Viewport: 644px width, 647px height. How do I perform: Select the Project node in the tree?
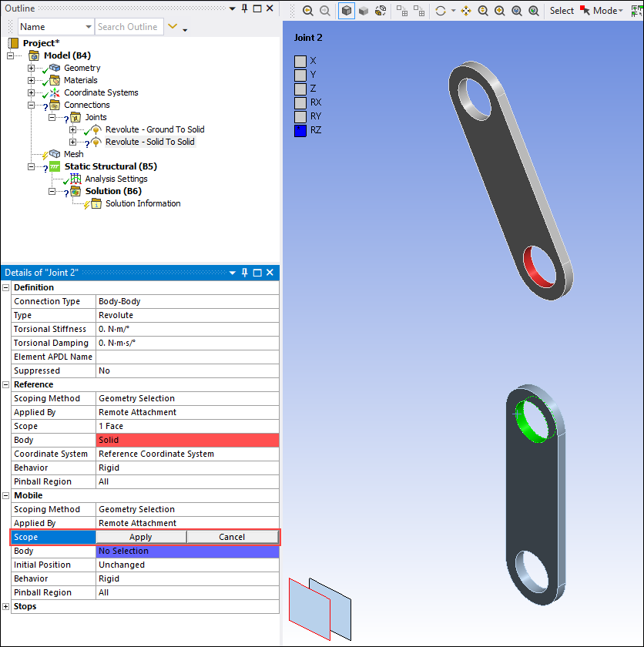(42, 43)
